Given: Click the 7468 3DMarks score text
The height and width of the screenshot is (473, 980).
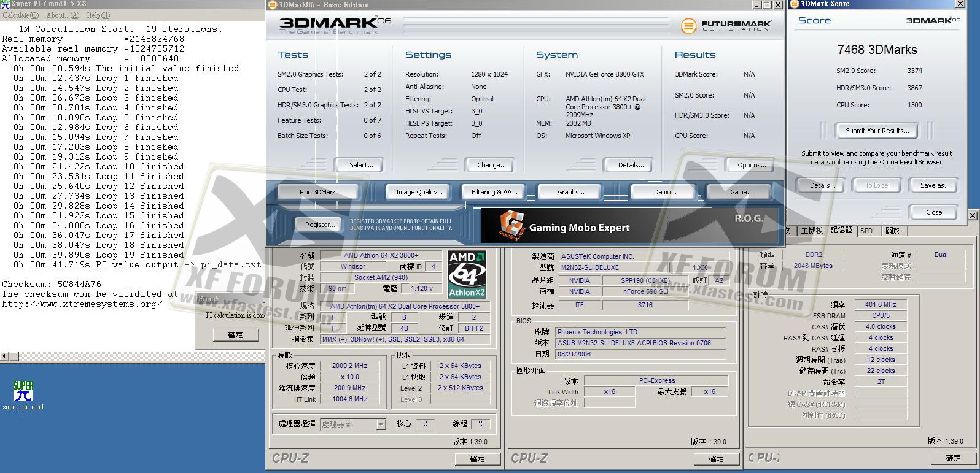Looking at the screenshot, I should (877, 50).
